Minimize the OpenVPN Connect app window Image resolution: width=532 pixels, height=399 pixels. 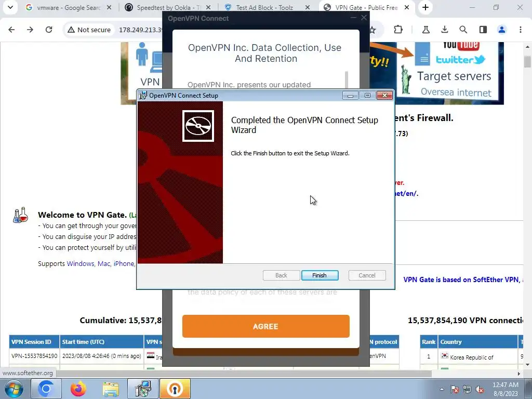[353, 18]
